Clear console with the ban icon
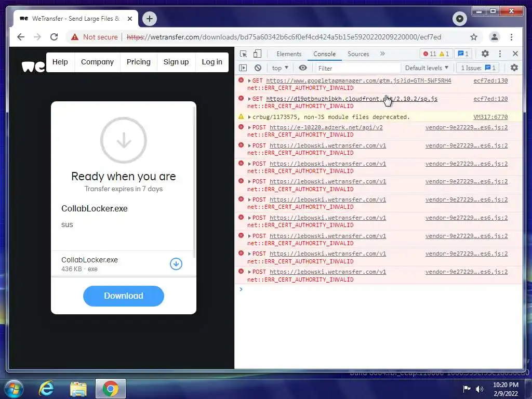This screenshot has height=399, width=532. tap(258, 68)
